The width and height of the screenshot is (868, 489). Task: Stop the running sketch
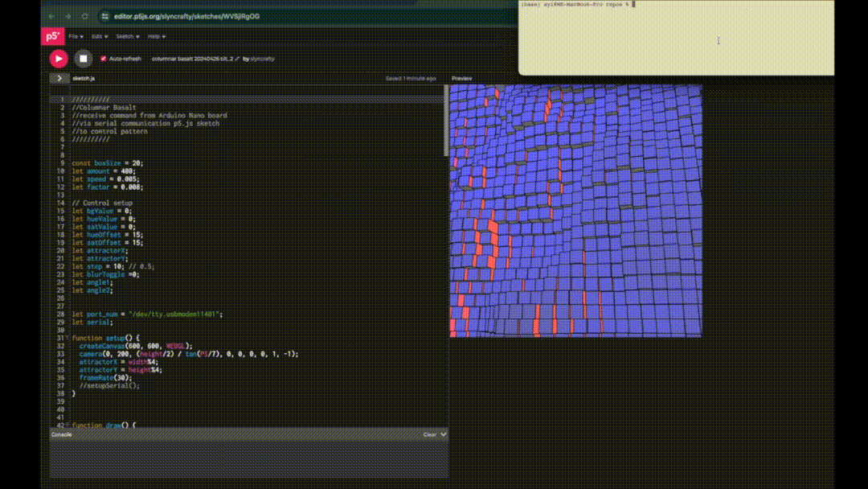83,58
